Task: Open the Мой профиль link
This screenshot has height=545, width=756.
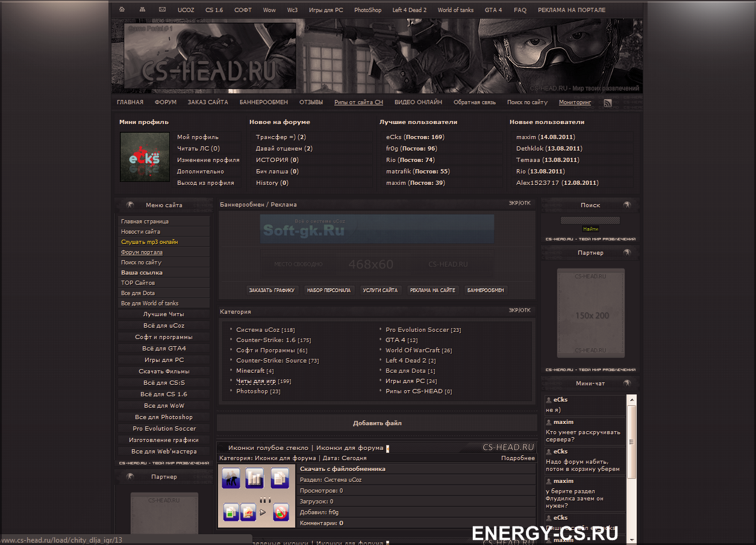Action: (x=198, y=137)
